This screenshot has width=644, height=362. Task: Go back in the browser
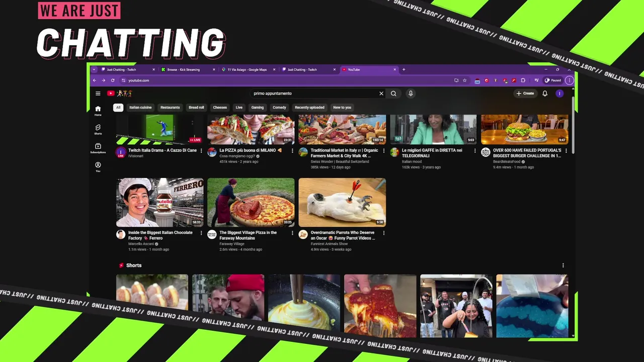(94, 80)
